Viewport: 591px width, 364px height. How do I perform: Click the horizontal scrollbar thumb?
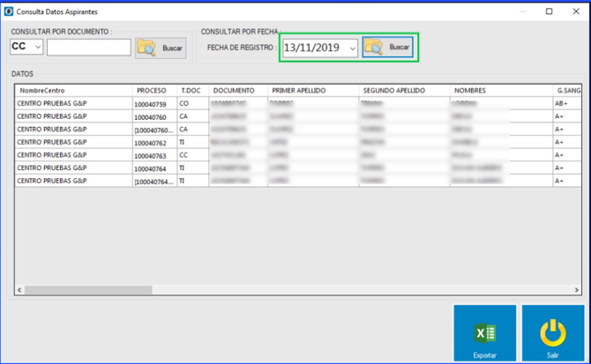click(x=88, y=290)
